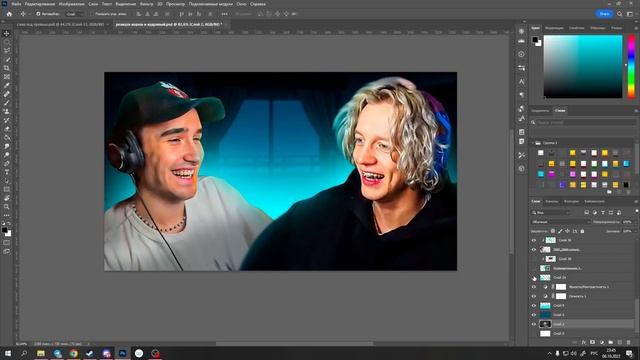This screenshot has width=640, height=360.
Task: Select the Rectangle shape tool
Action: (x=7, y=189)
